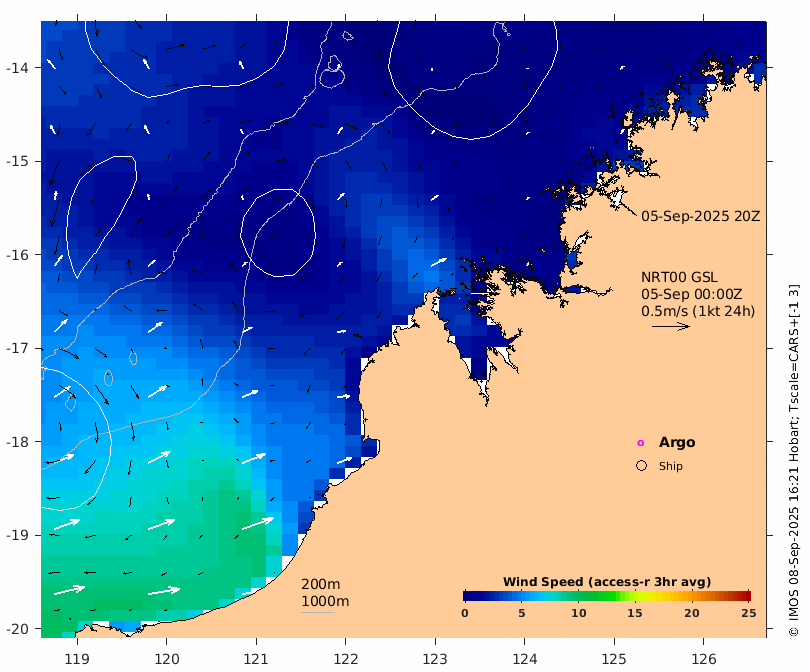Select the '05-Sep-2025 20Z' timestamp label
810x672 pixels.
(700, 216)
